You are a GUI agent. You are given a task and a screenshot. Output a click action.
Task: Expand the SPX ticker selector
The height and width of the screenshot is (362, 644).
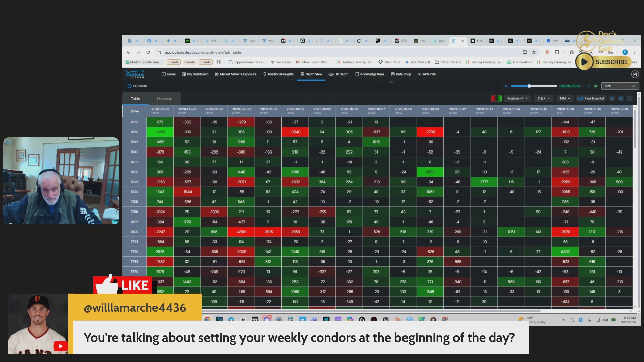[620, 86]
